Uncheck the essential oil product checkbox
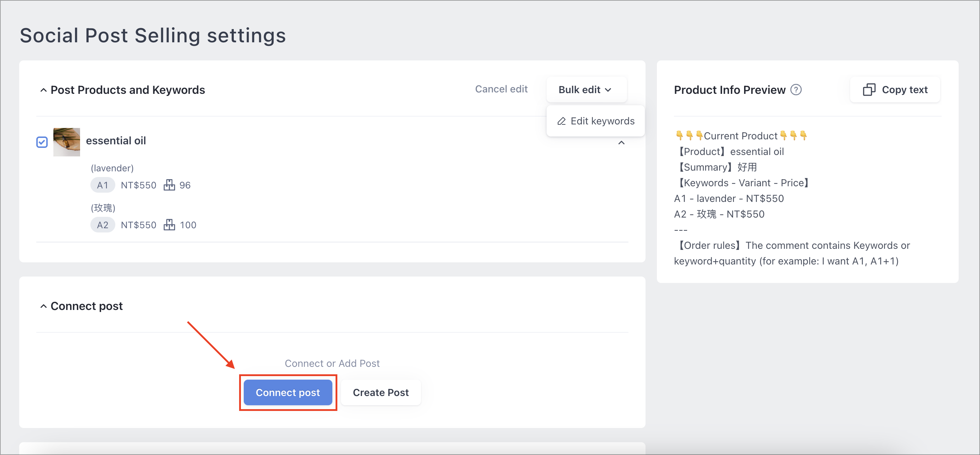980x455 pixels. (42, 142)
